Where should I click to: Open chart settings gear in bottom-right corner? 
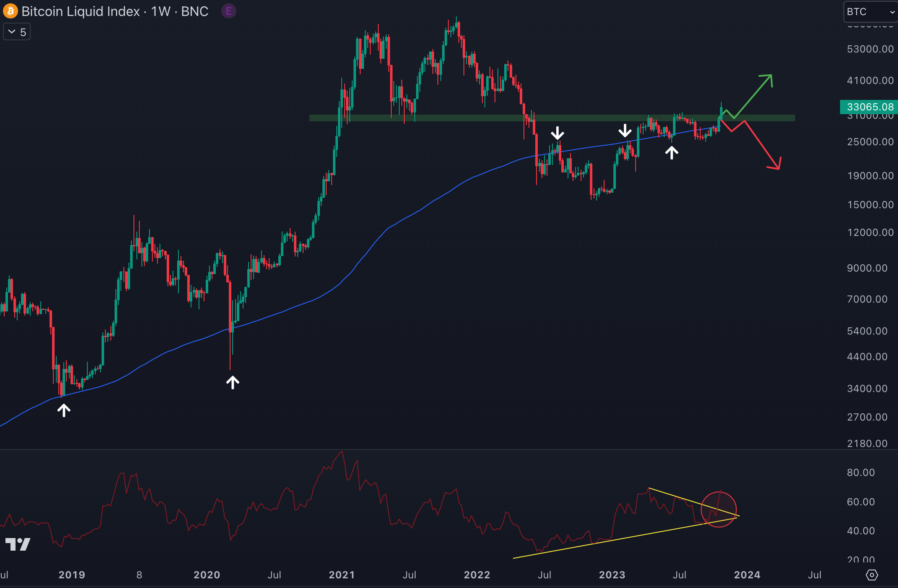tap(872, 575)
